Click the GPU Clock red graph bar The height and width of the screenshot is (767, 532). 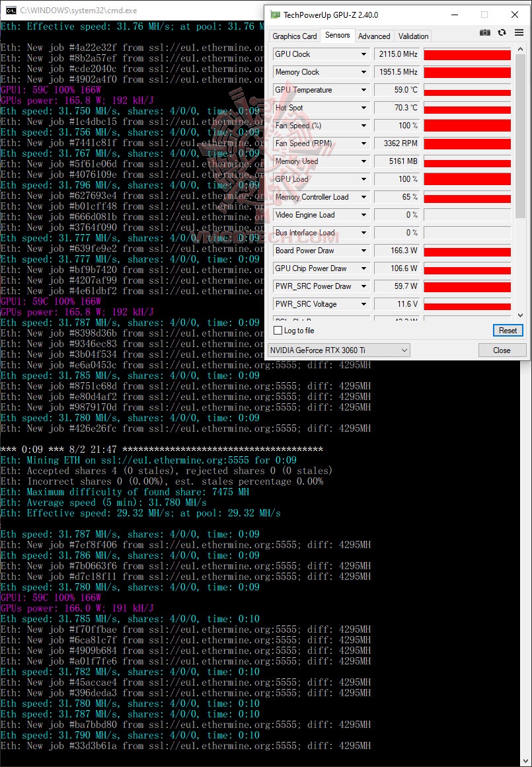pos(467,54)
